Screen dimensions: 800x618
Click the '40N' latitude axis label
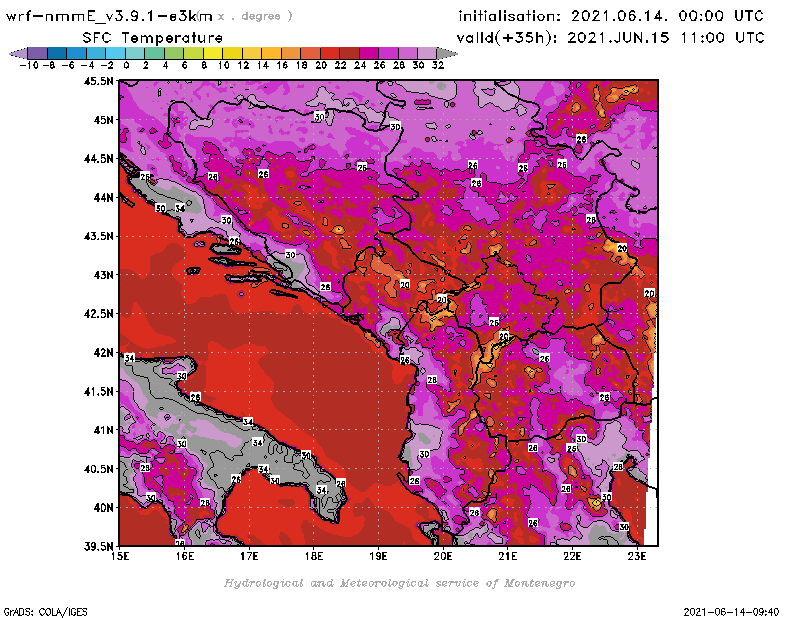pos(103,508)
